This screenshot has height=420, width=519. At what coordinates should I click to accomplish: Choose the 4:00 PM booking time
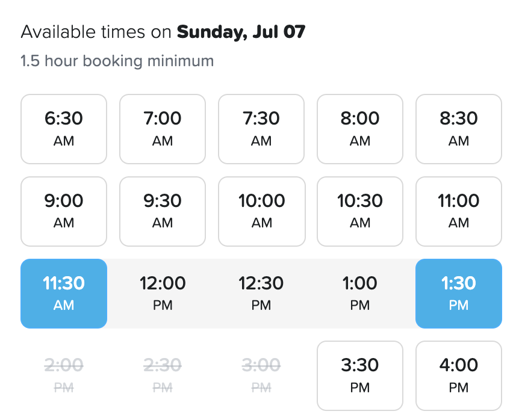[459, 375]
